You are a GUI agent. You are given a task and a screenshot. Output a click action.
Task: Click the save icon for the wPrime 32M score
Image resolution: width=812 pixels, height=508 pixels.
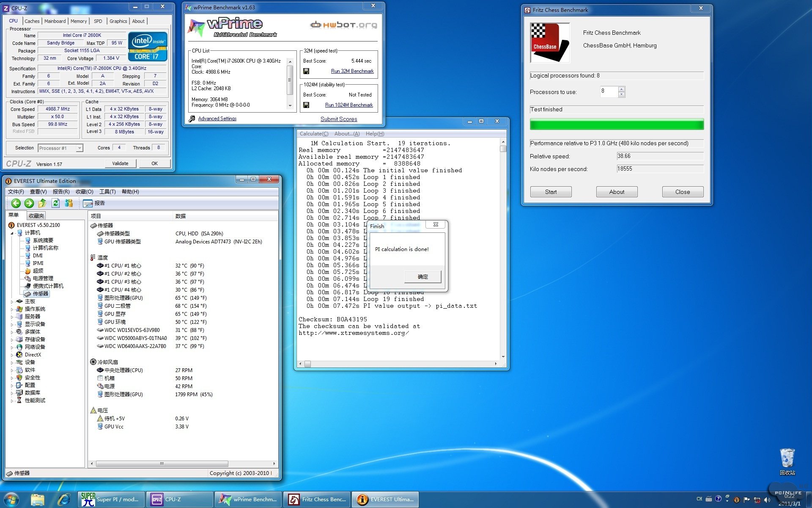coord(306,71)
